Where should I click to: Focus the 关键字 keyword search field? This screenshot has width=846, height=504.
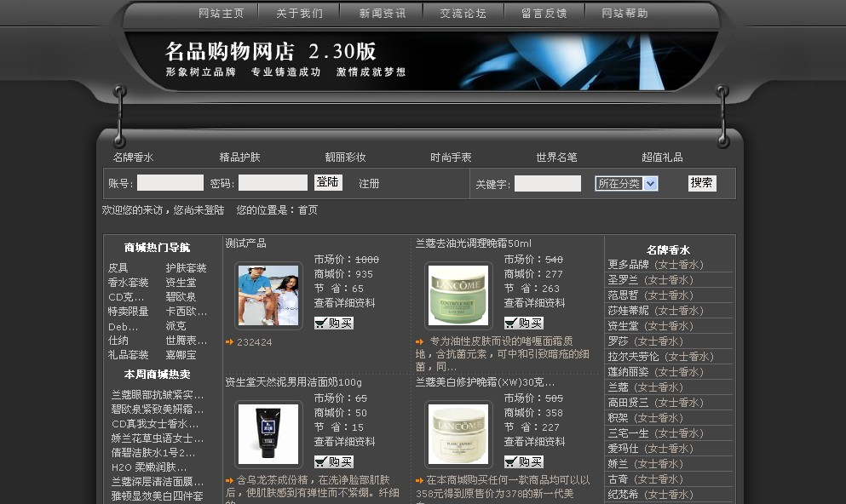(x=548, y=183)
